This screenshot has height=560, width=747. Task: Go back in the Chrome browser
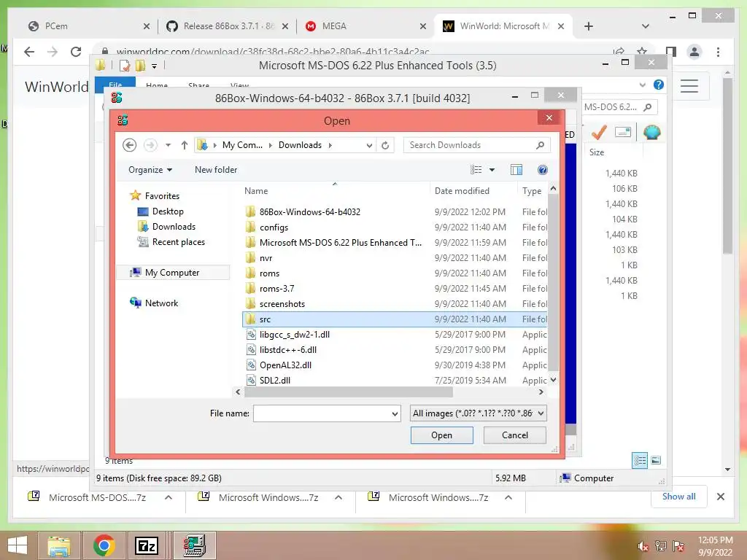[x=29, y=52]
